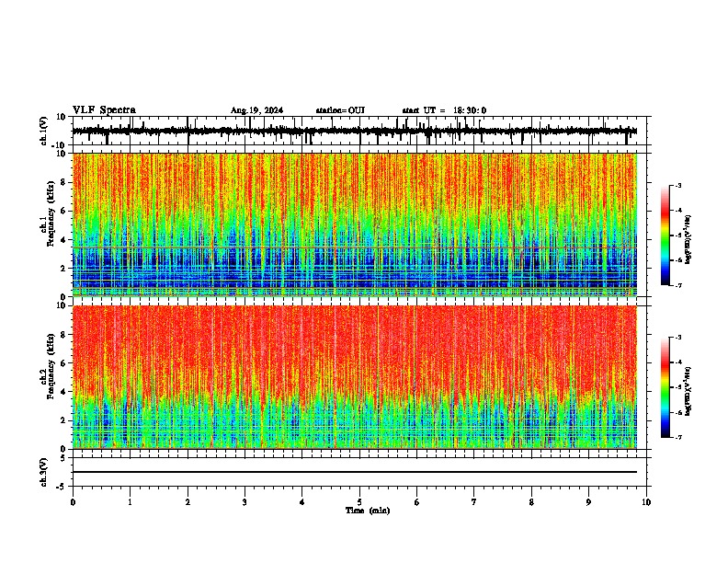Click the ch.1 waveform "-10" tick label
728x563 pixels.
pos(60,145)
